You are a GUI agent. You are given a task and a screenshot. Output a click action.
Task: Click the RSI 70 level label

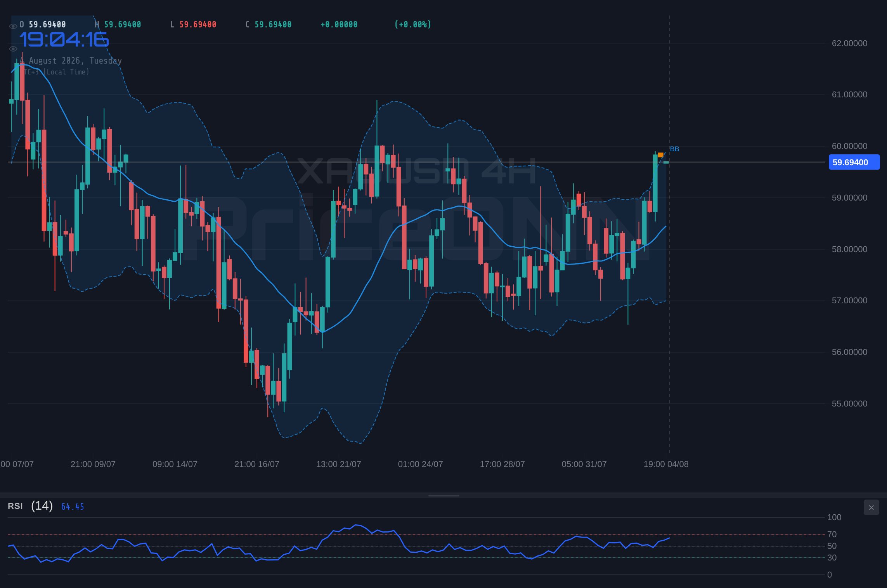pyautogui.click(x=832, y=534)
